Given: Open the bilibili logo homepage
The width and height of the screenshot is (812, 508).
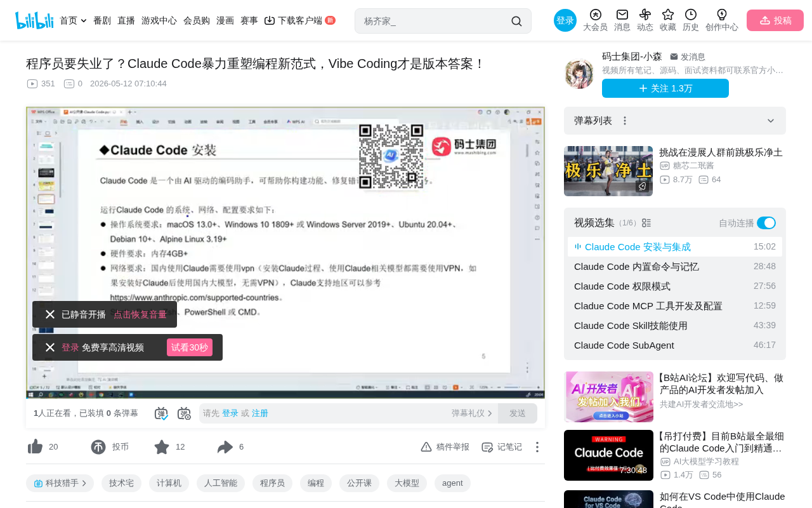Looking at the screenshot, I should (34, 20).
